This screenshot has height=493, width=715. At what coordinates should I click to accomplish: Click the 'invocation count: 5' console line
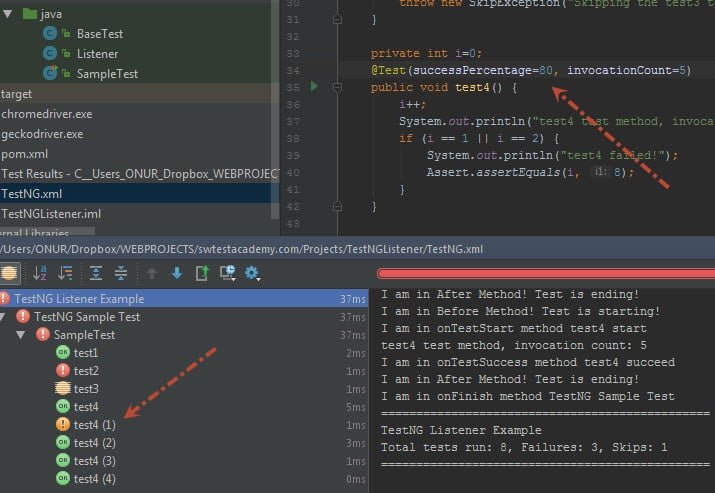coord(514,345)
